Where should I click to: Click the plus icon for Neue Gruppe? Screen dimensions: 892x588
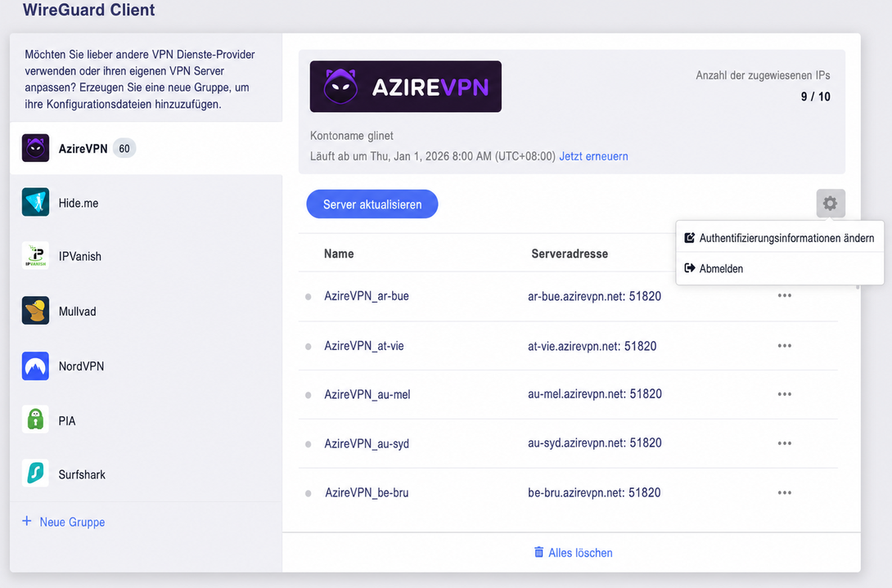pos(27,521)
